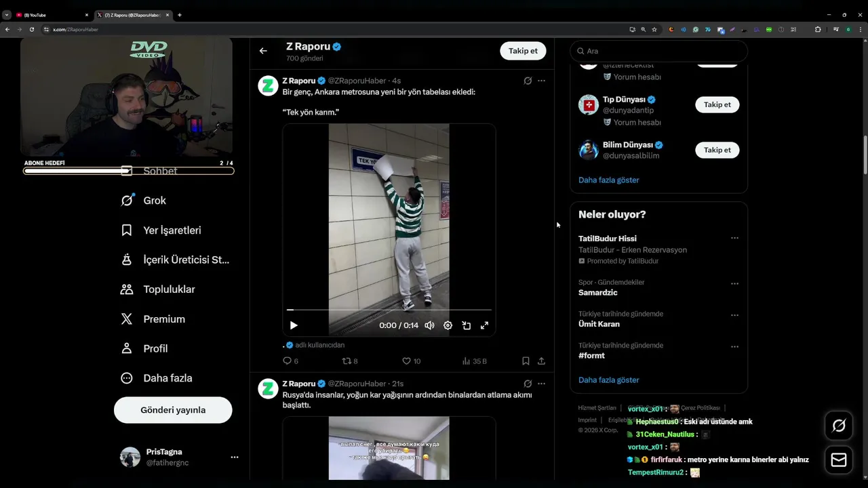The height and width of the screenshot is (488, 868).
Task: Open the Chrome three-dot menu
Action: [861, 29]
